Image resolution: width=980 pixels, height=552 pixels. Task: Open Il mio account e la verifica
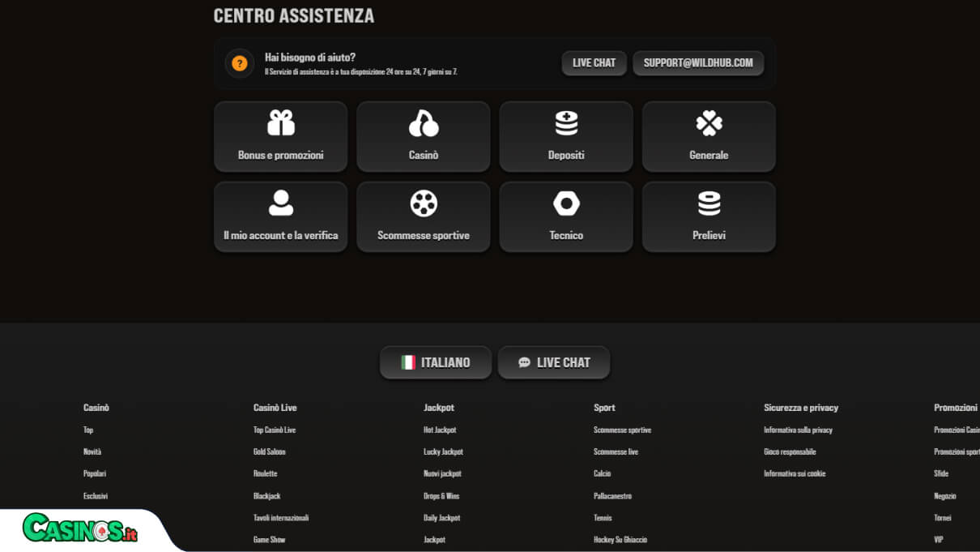pyautogui.click(x=280, y=216)
